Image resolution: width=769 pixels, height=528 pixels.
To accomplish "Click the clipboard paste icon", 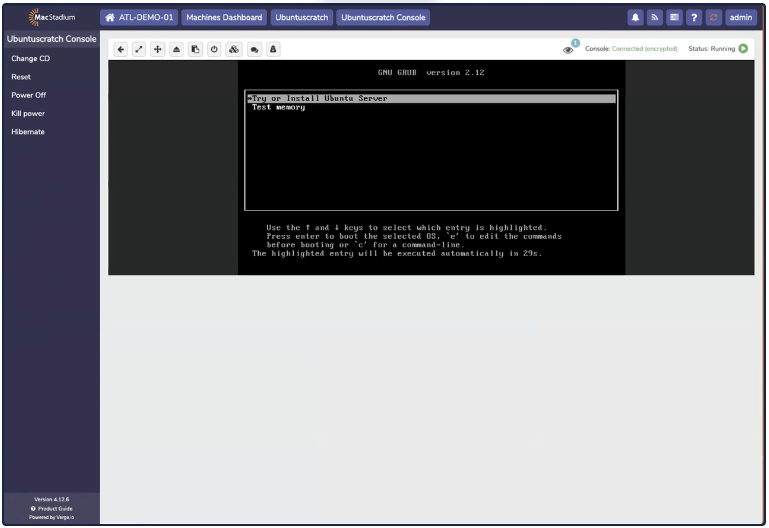I will [195, 48].
